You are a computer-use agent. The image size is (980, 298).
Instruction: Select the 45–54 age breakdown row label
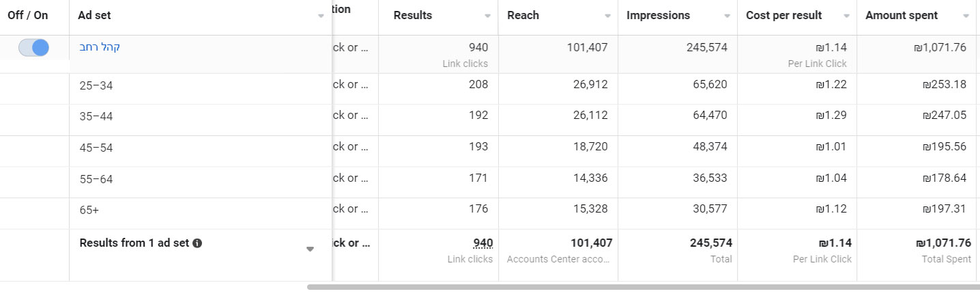[96, 148]
